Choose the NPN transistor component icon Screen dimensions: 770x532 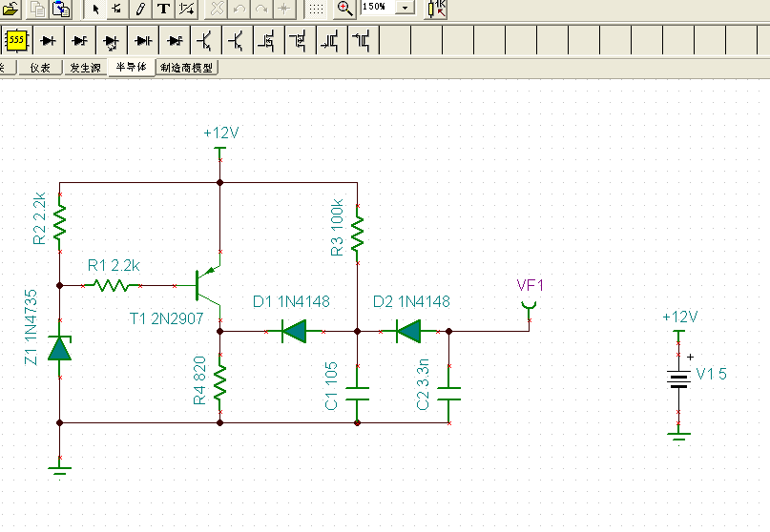point(205,40)
